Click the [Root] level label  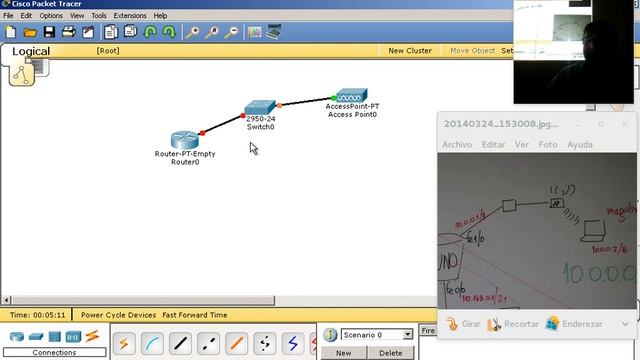click(x=108, y=51)
